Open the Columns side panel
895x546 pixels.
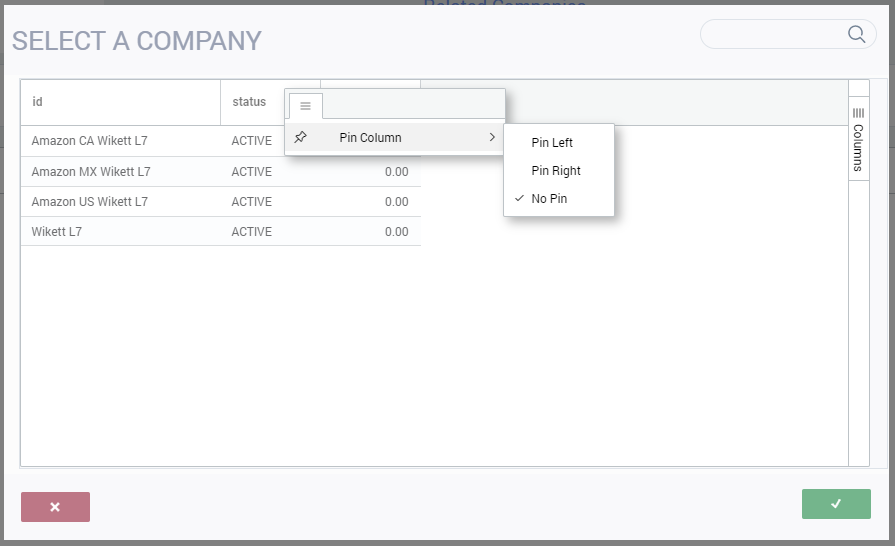[858, 139]
